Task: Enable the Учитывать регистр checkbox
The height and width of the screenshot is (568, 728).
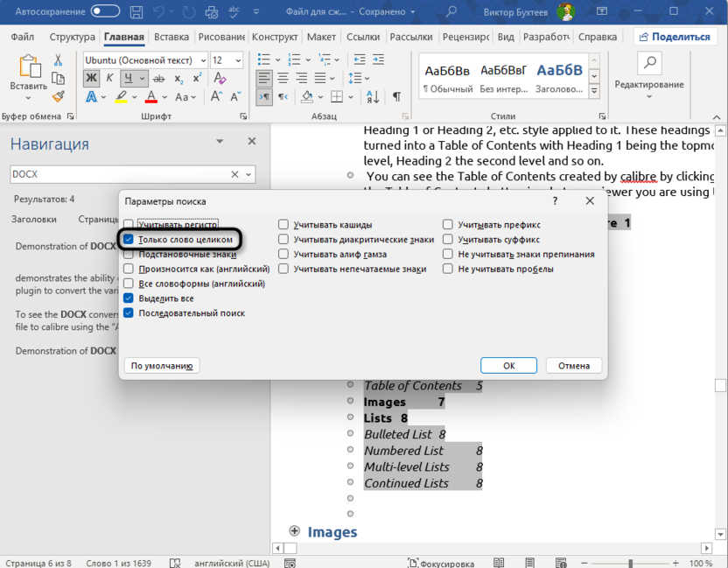Action: (129, 225)
